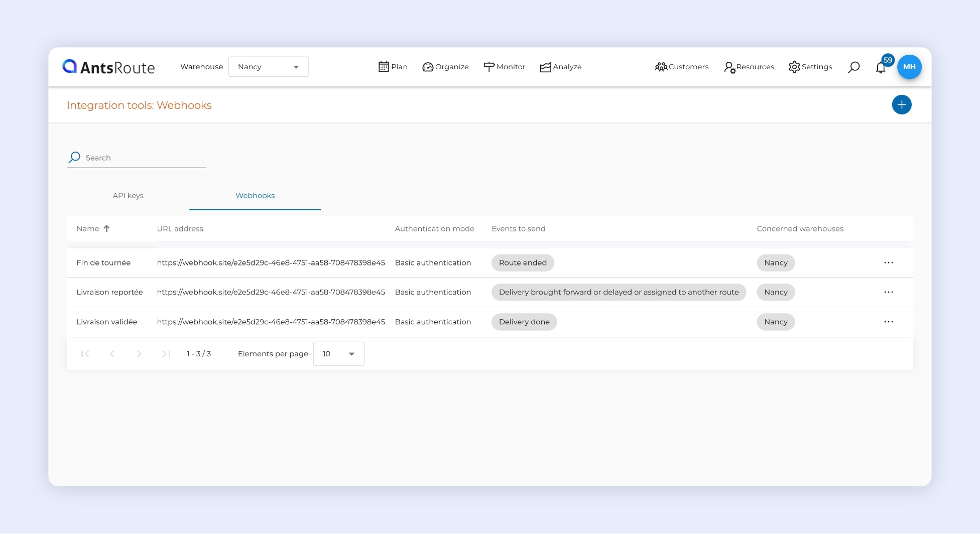Open the Analyze section
Screen dimensions: 980x534
coord(560,67)
